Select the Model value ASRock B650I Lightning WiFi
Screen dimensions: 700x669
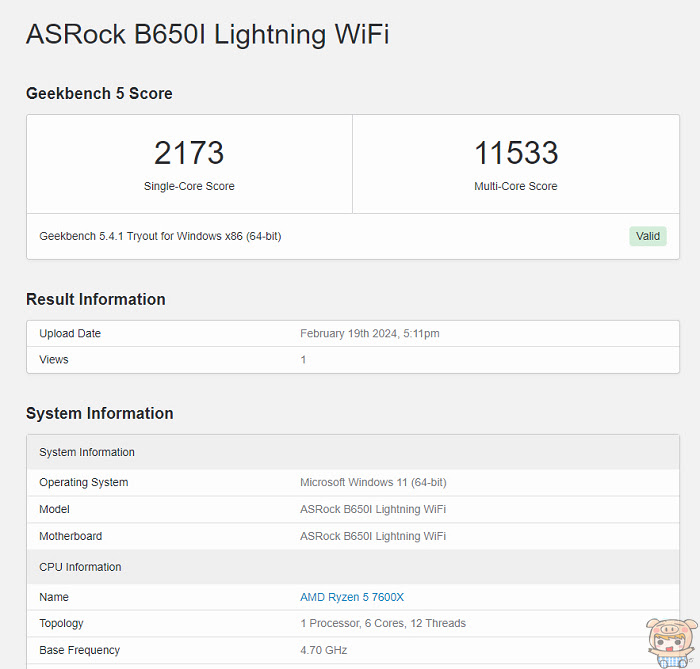pyautogui.click(x=373, y=509)
